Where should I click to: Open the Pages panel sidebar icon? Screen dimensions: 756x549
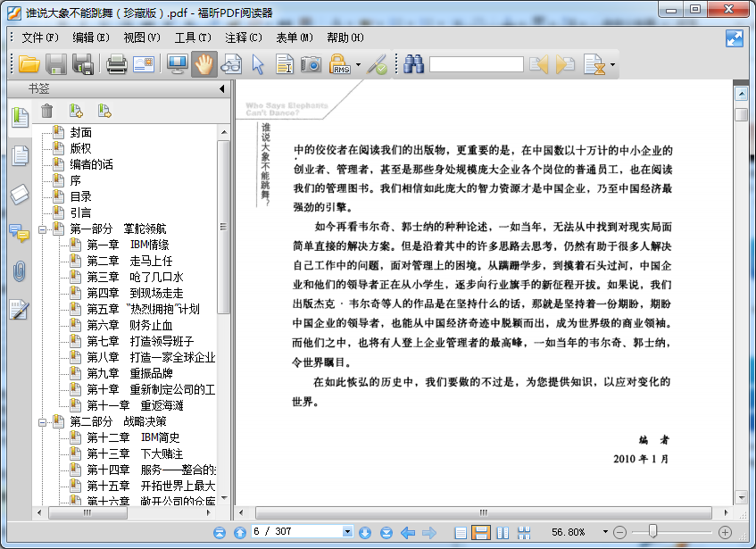[x=20, y=155]
